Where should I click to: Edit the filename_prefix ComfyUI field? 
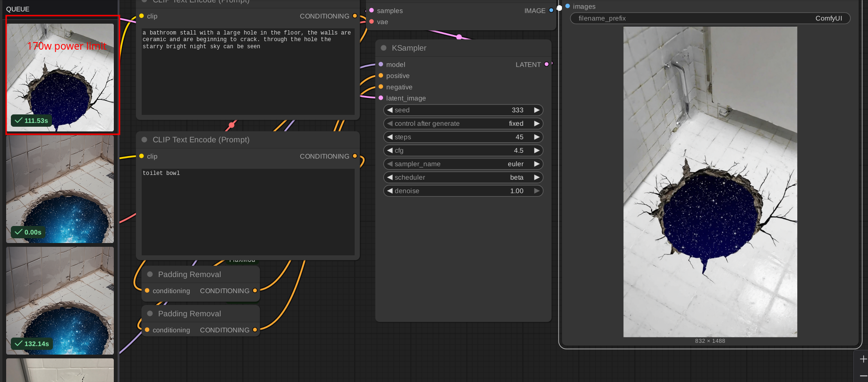click(x=710, y=18)
